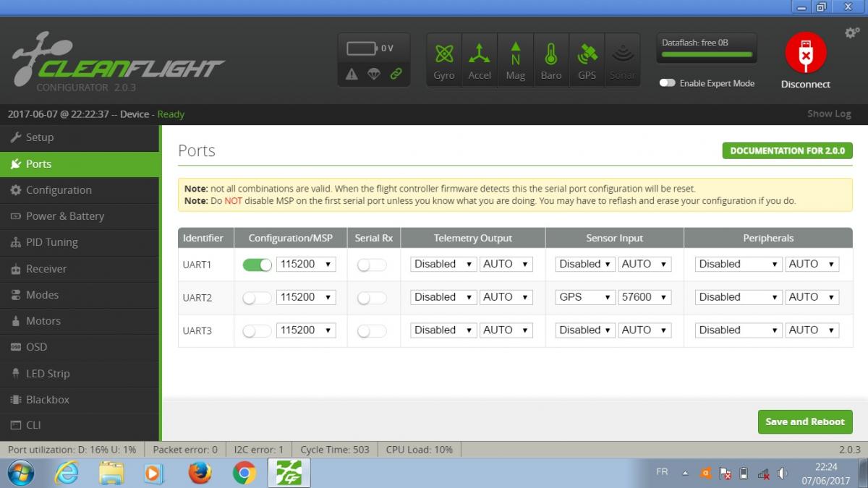Open settings gear in top right corner
868x488 pixels.
coord(852,33)
